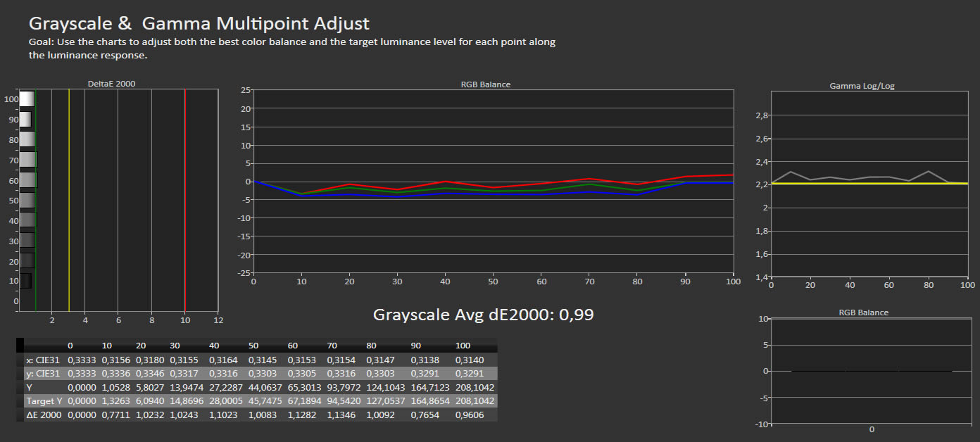
Task: Click the Target Y cell 1,3263
Action: click(x=115, y=401)
